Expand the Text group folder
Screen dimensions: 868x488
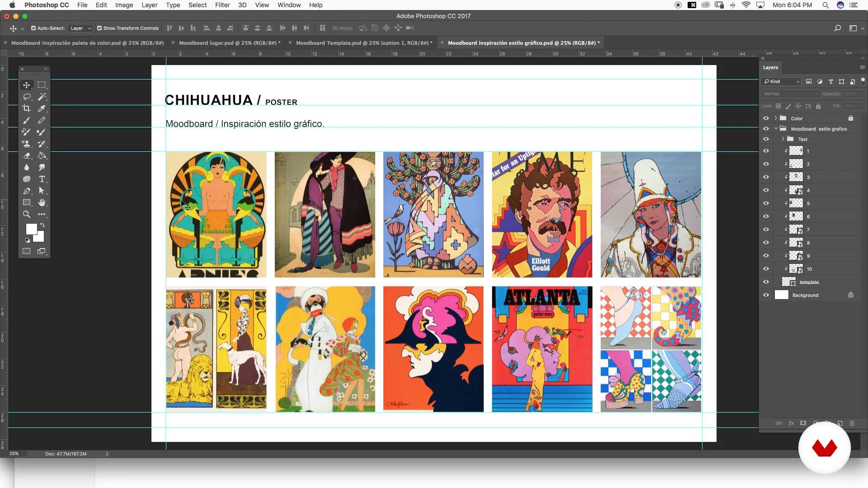pos(783,139)
